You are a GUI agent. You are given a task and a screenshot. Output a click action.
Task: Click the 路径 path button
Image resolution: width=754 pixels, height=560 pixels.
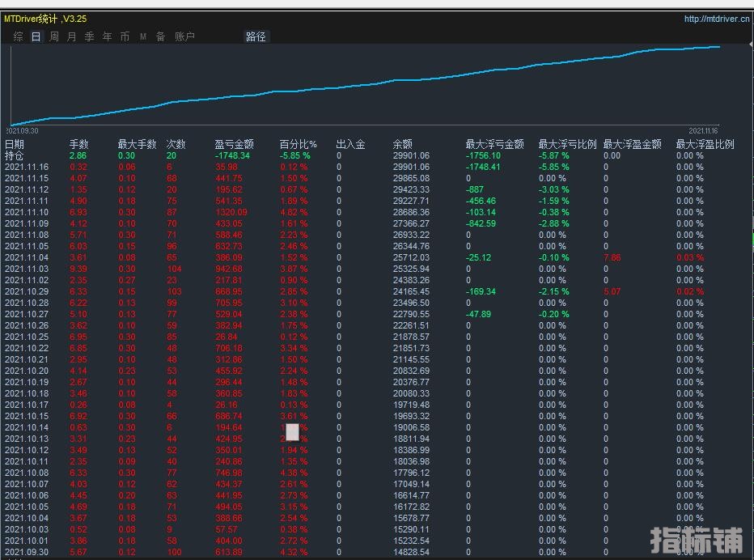256,36
